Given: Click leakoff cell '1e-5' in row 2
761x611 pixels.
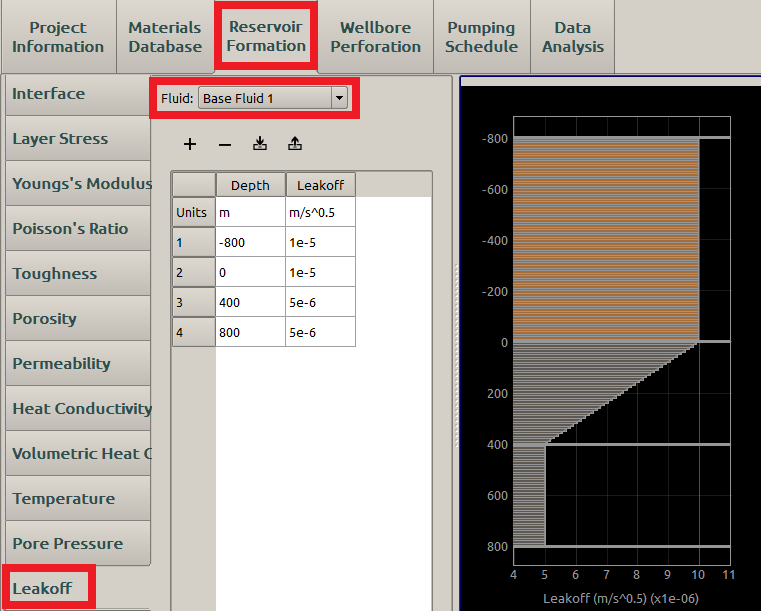Looking at the screenshot, I should point(320,272).
